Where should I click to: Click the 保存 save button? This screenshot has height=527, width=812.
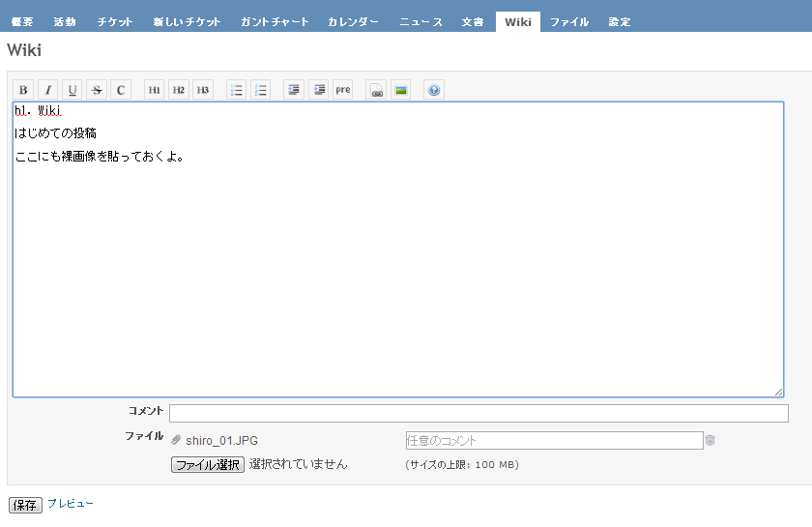point(25,505)
